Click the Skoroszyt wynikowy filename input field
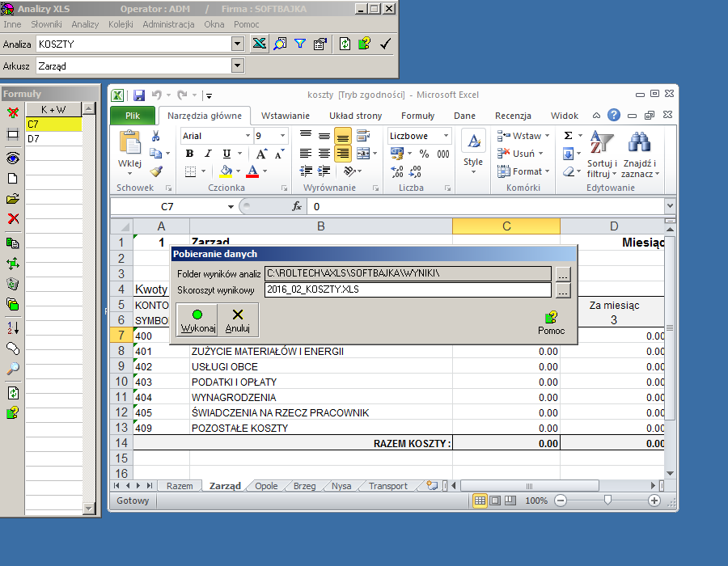The image size is (728, 566). click(x=408, y=289)
